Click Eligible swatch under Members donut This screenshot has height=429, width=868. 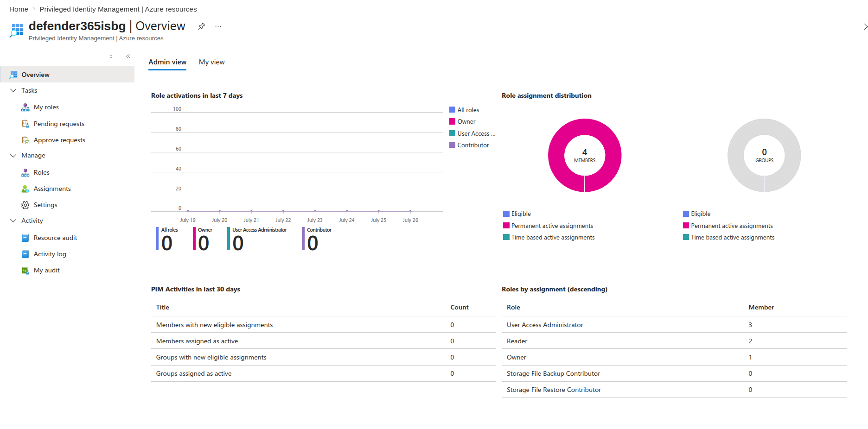[506, 214]
